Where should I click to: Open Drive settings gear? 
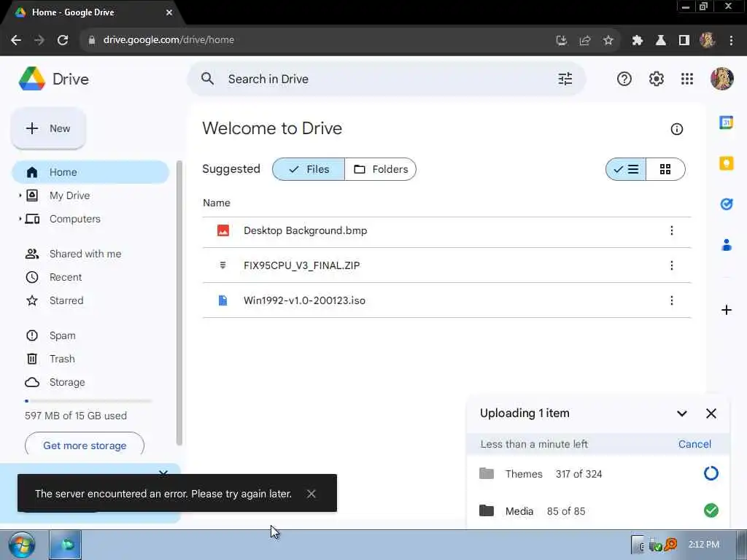tap(656, 79)
